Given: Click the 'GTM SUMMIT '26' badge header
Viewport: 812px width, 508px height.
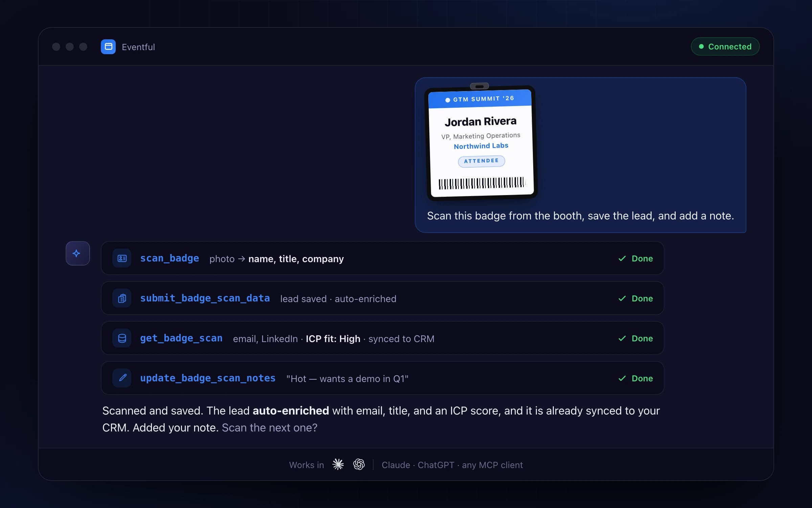Looking at the screenshot, I should tap(480, 99).
